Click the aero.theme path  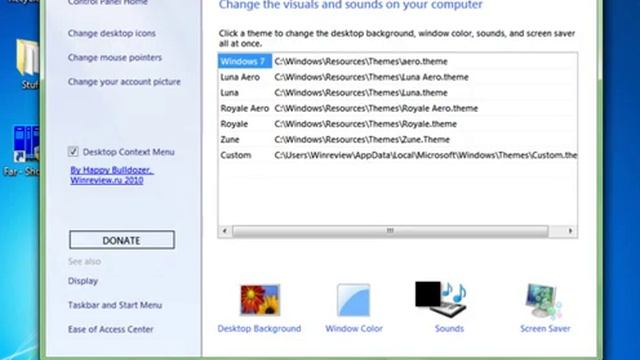point(361,61)
